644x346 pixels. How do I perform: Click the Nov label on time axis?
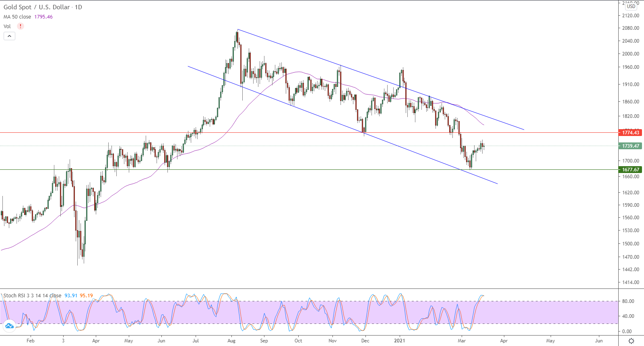pyautogui.click(x=332, y=341)
